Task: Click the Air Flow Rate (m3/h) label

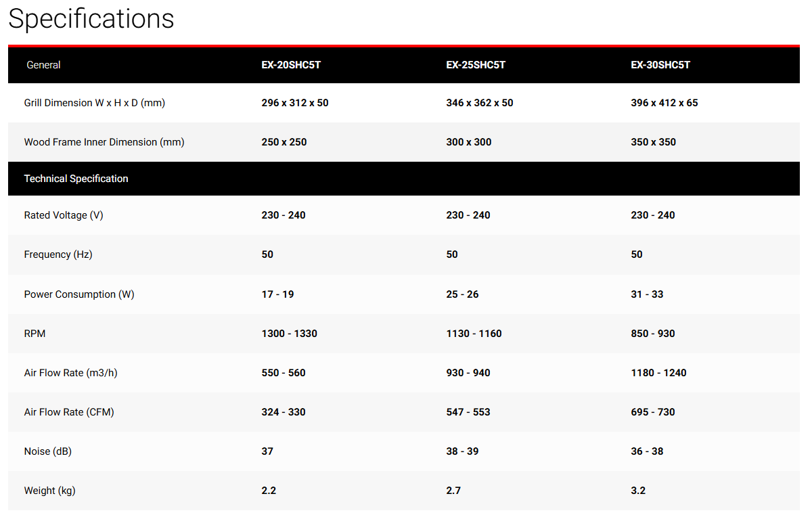Action: point(70,373)
